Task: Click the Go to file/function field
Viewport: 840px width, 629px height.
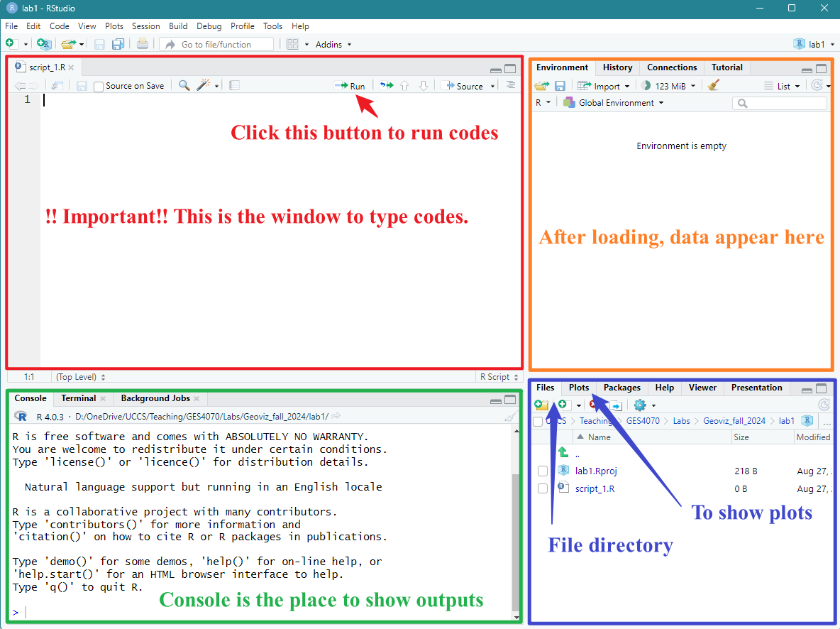Action: coord(216,45)
